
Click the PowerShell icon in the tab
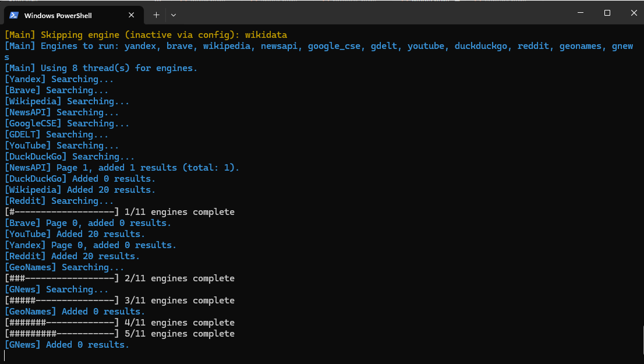[x=13, y=15]
